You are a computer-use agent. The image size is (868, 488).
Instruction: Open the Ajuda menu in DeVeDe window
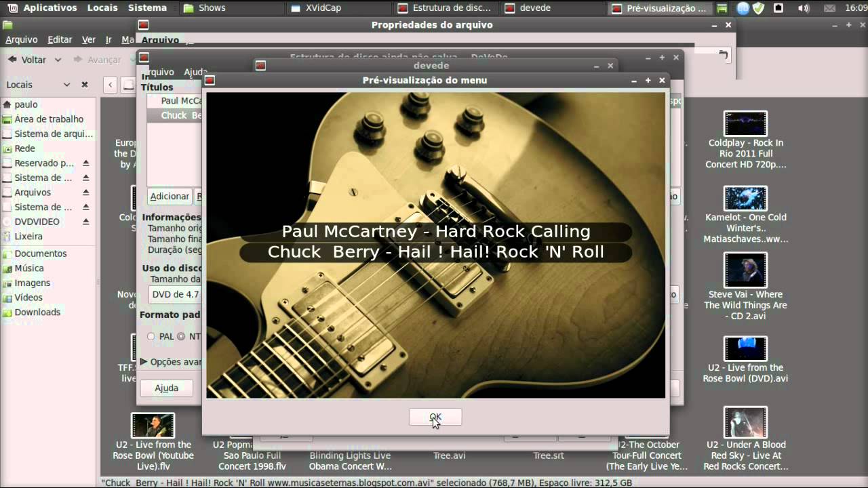[195, 72]
